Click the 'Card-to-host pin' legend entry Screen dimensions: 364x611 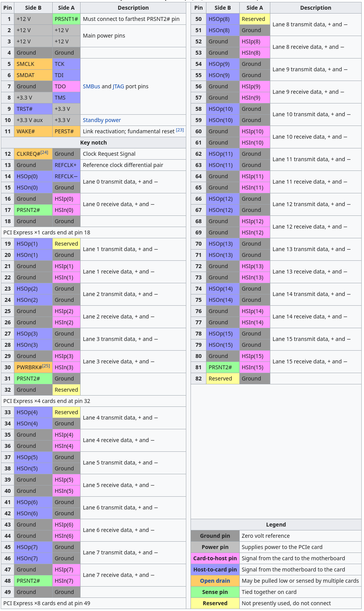click(x=215, y=558)
